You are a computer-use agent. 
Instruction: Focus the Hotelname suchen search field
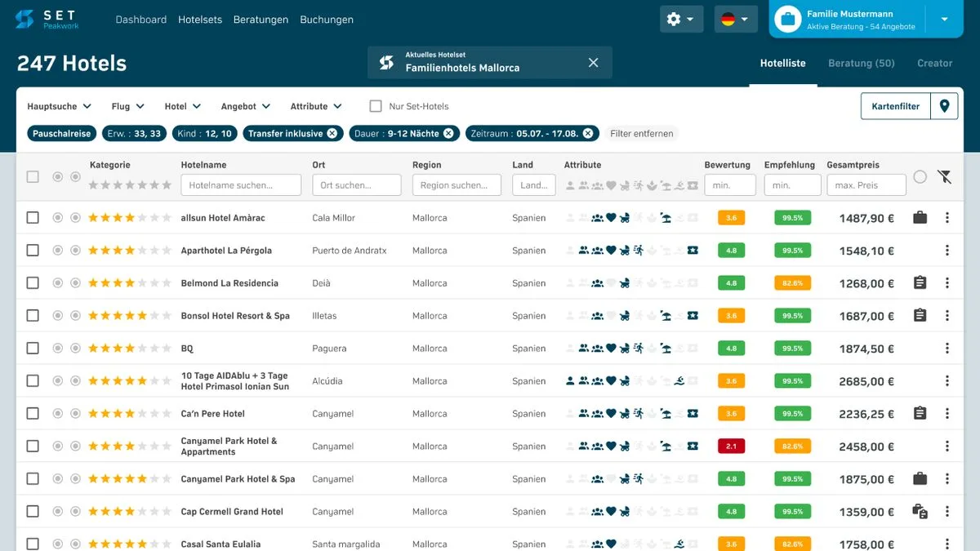(x=241, y=185)
